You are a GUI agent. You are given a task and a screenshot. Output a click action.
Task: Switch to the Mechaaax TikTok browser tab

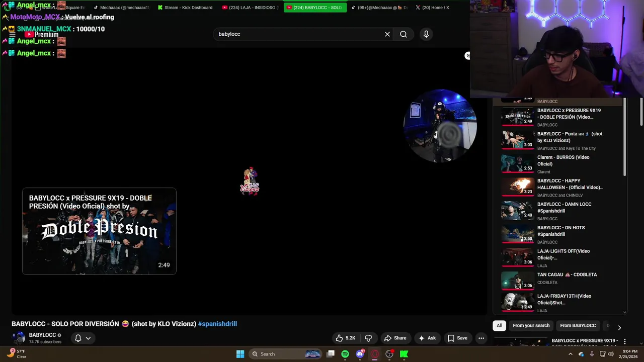121,8
